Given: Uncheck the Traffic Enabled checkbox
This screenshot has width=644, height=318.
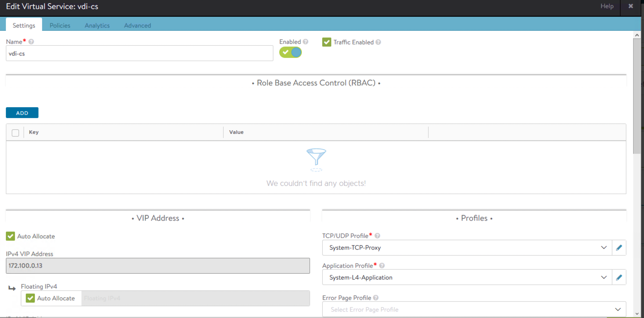Looking at the screenshot, I should [327, 42].
